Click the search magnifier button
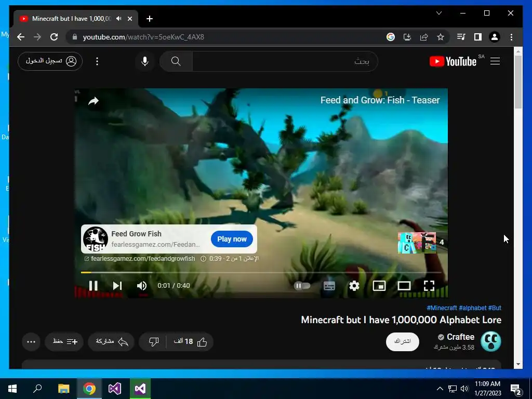Viewport: 532px width, 399px height. [x=176, y=61]
